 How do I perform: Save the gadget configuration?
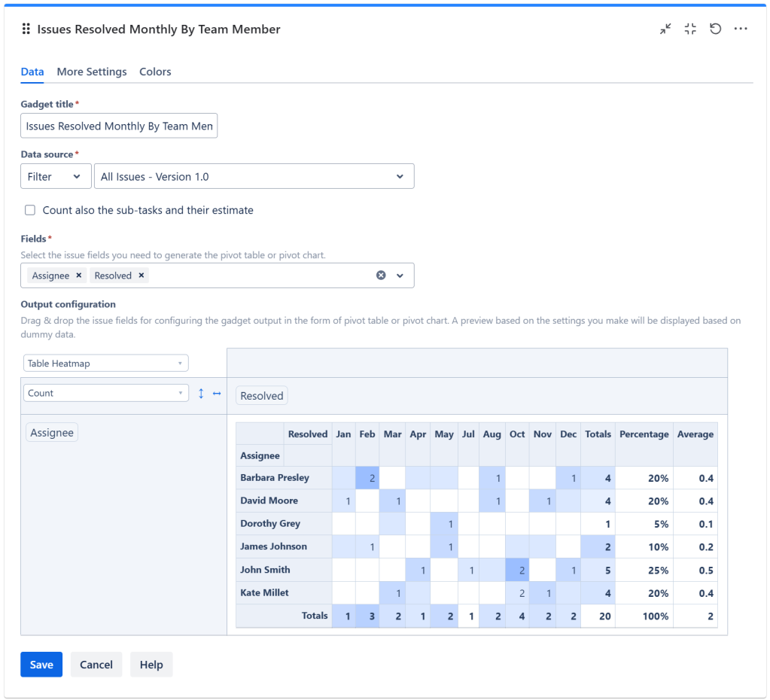[x=41, y=665]
